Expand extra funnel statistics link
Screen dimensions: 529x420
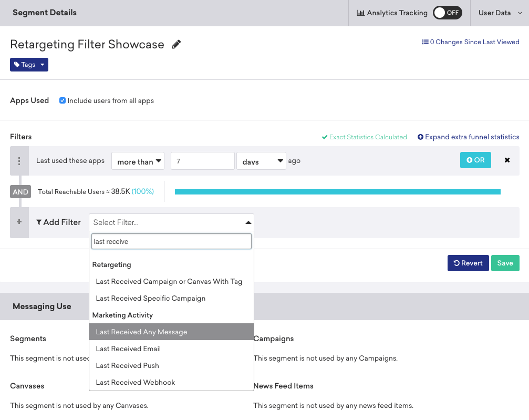click(x=468, y=137)
